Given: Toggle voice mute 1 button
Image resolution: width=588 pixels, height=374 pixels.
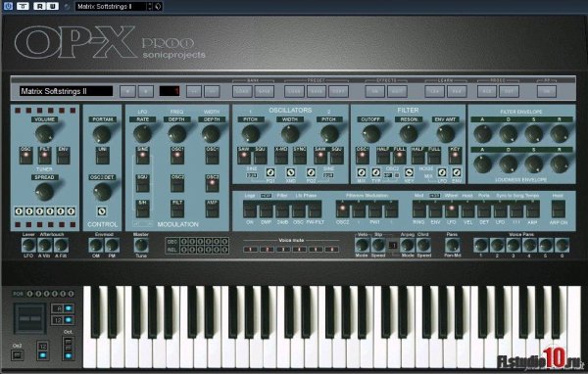Looking at the screenshot, I should tap(251, 250).
